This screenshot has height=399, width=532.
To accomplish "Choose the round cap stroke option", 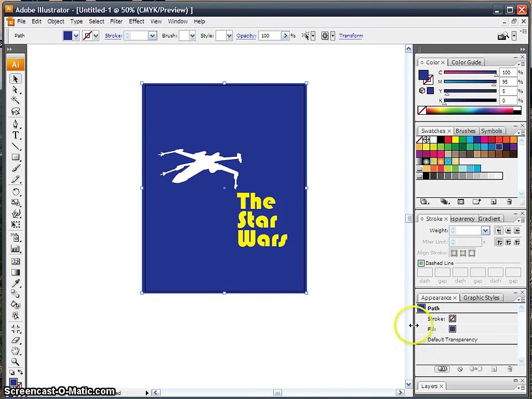I will [x=508, y=231].
